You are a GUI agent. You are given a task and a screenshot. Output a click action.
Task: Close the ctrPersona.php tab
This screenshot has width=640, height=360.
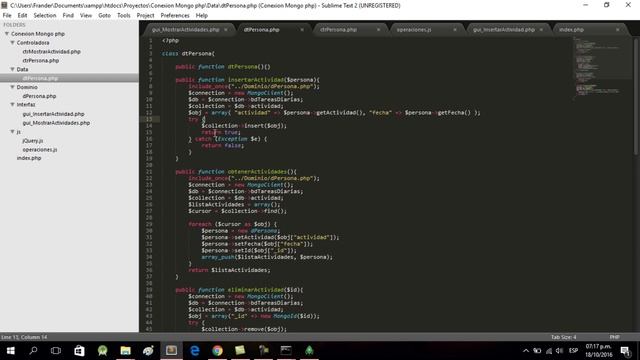(x=378, y=30)
